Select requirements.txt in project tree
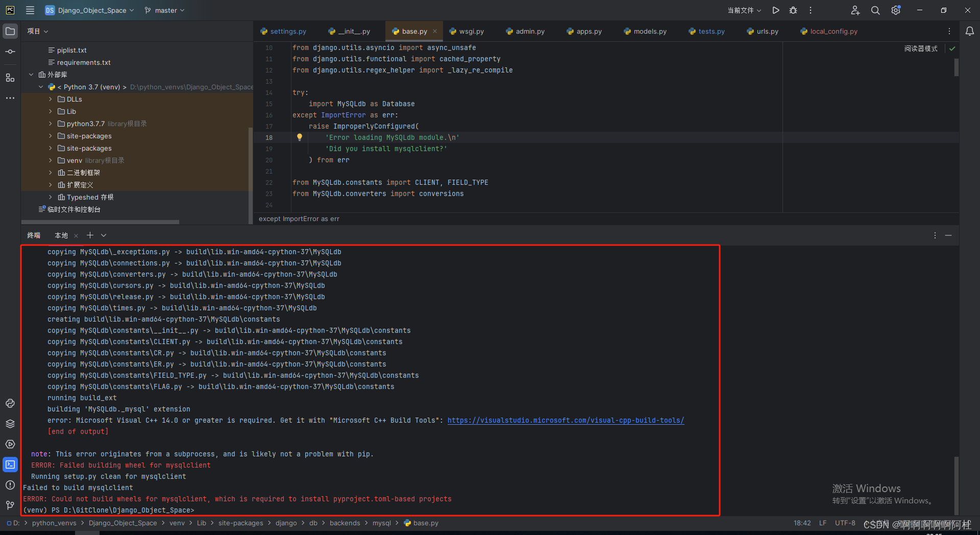The width and height of the screenshot is (980, 535). click(84, 62)
